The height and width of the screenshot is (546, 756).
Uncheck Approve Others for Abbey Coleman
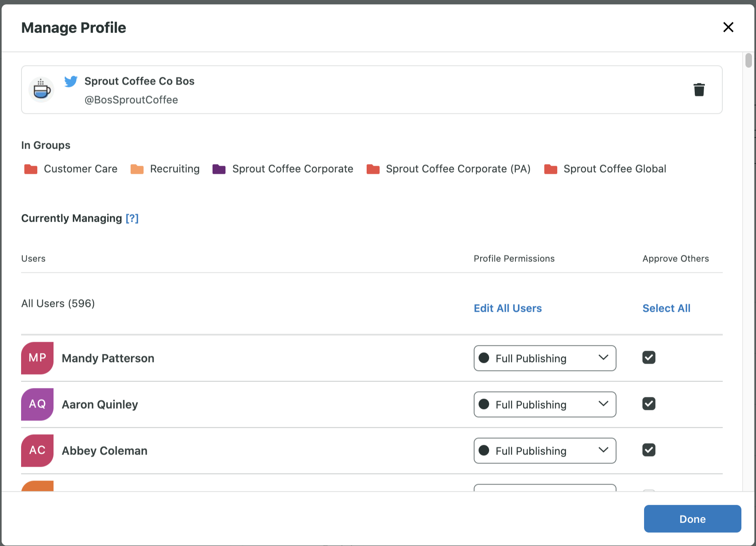649,450
